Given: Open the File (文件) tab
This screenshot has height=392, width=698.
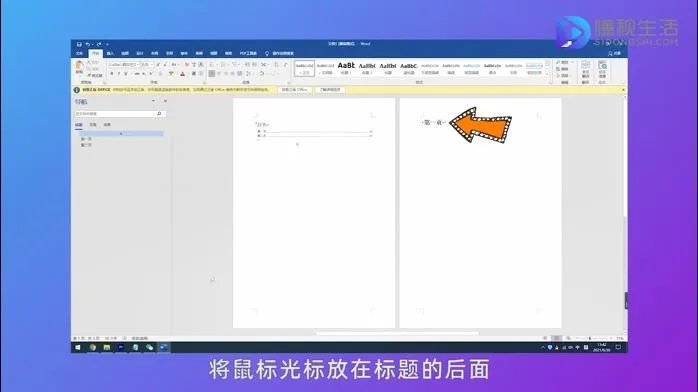Looking at the screenshot, I should coord(80,53).
